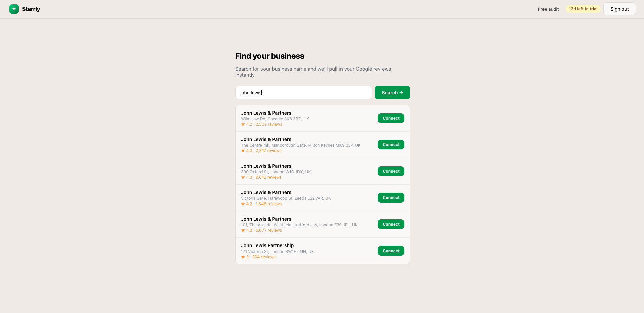Click the Starrly brand name text
Image resolution: width=644 pixels, height=313 pixels.
31,9
